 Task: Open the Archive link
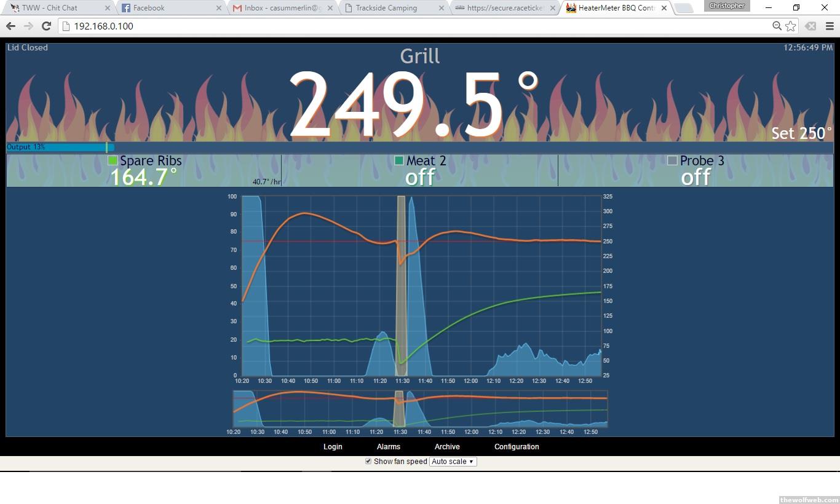(447, 447)
